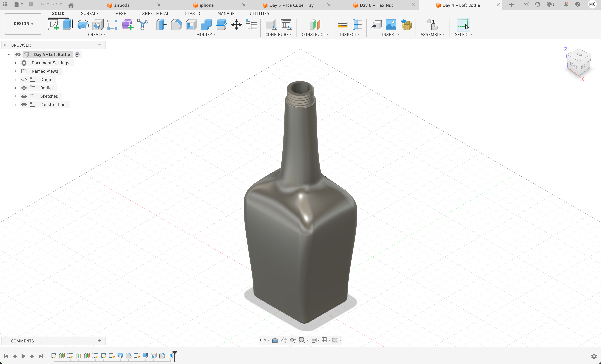
Task: Click the TOP face of the ViewCube
Action: [579, 54]
